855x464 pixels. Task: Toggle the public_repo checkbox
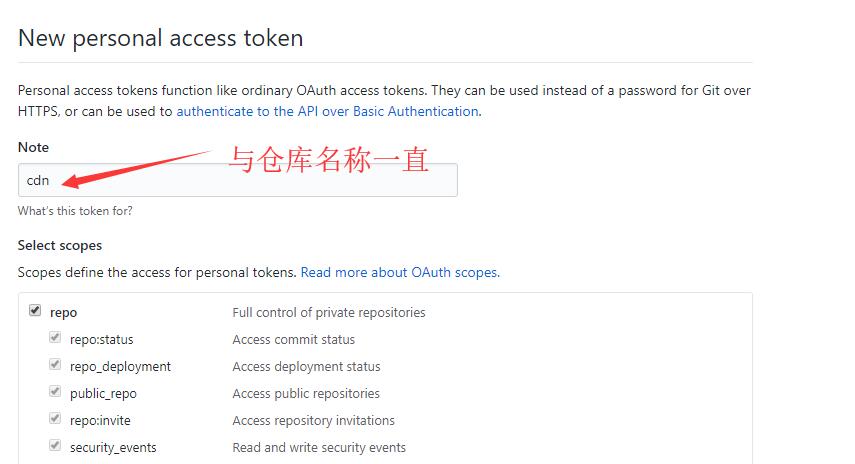point(56,392)
